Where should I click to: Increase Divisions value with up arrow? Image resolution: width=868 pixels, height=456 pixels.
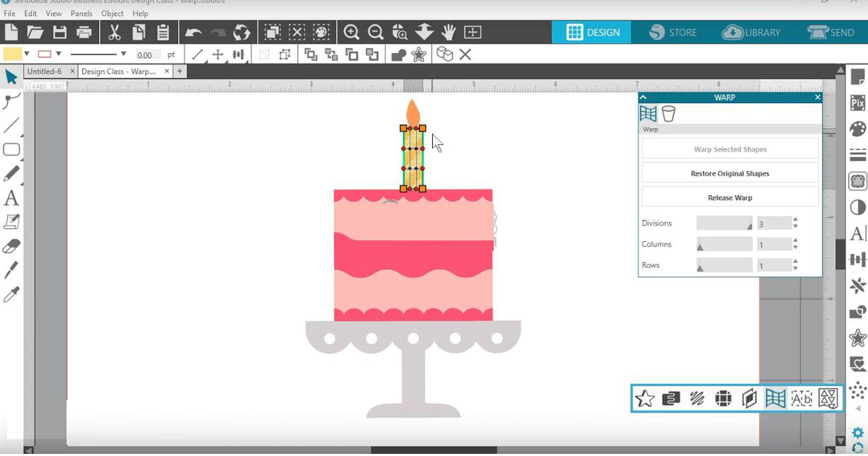point(796,219)
